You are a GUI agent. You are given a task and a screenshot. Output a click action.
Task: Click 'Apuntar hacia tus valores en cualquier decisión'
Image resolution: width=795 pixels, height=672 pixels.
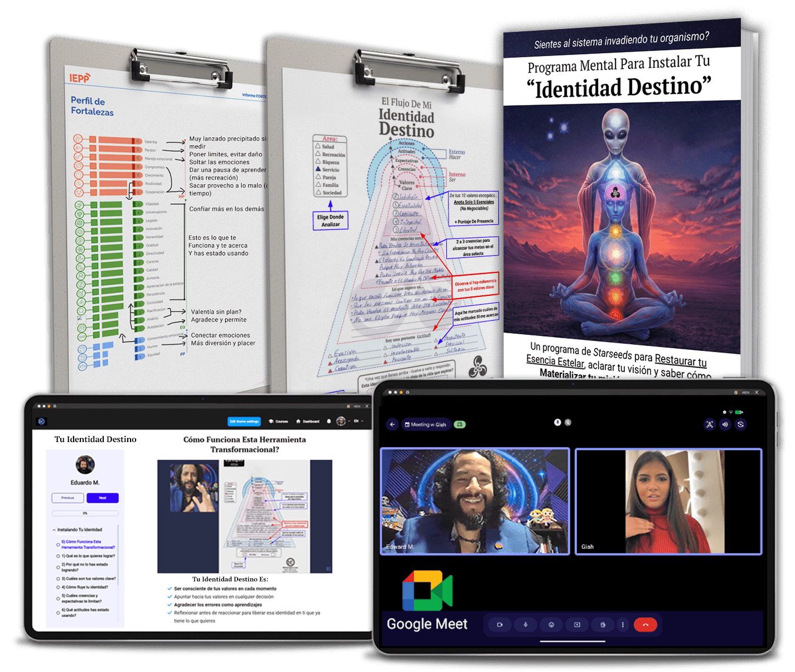point(224,597)
